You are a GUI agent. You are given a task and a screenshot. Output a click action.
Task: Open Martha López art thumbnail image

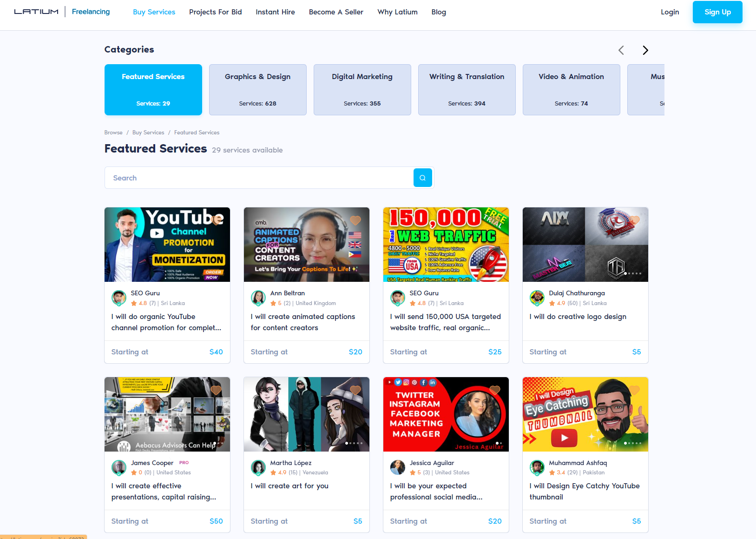pos(307,414)
